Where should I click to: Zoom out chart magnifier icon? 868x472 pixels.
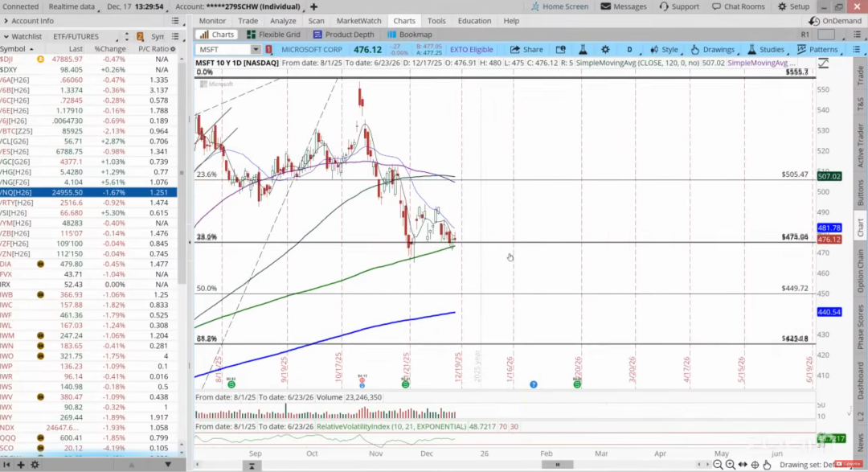click(718, 465)
